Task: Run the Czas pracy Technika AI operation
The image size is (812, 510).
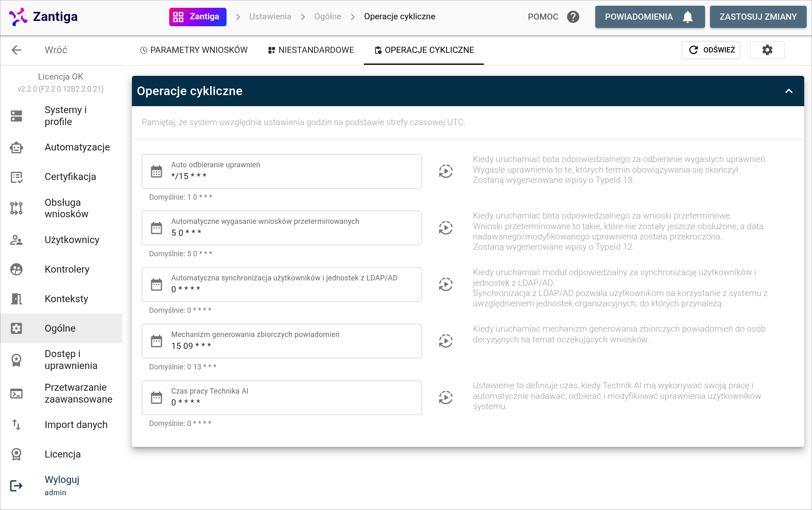Action: pyautogui.click(x=445, y=398)
